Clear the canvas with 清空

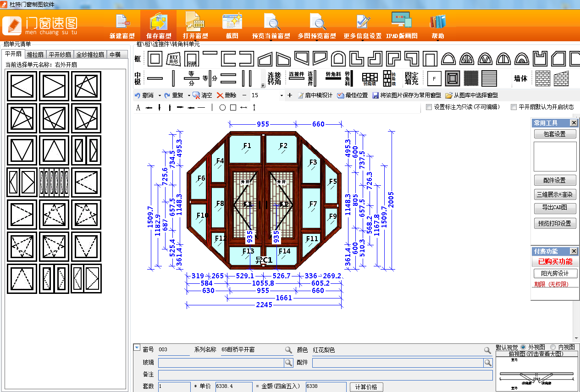[x=203, y=95]
